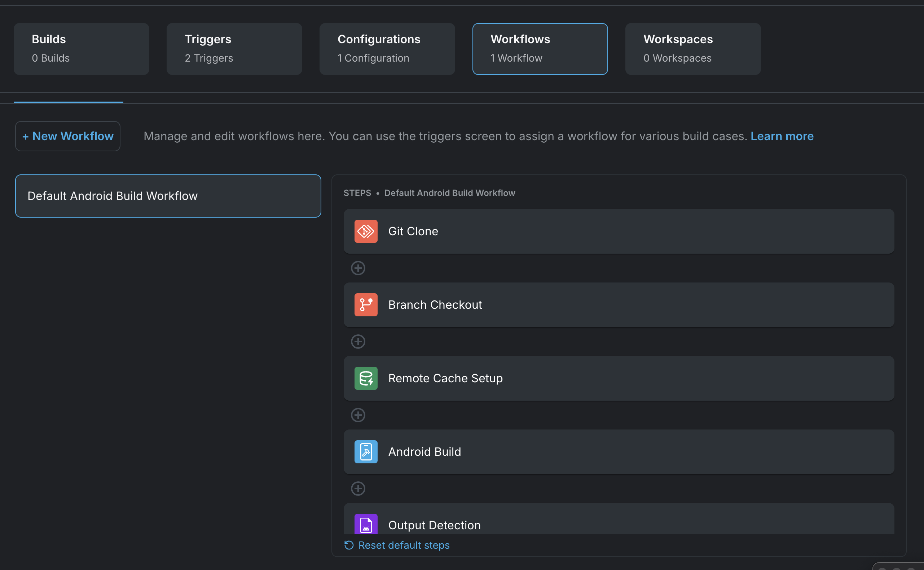Open the Learn more link

(x=782, y=136)
